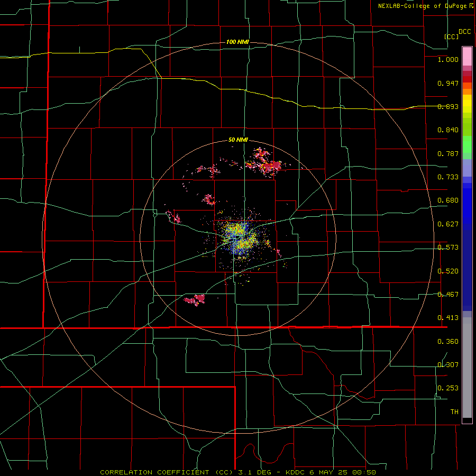Click the 100 NMI range ring label
The height and width of the screenshot is (476, 476).
point(237,42)
